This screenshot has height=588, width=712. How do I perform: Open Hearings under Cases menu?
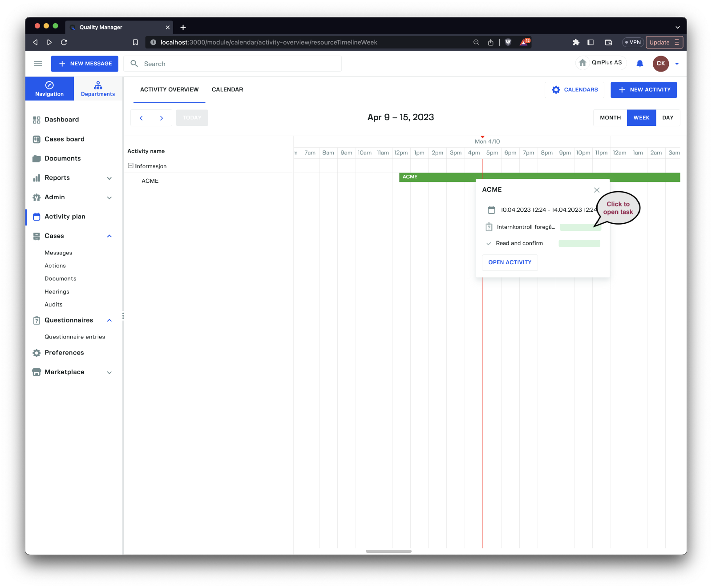pyautogui.click(x=57, y=292)
